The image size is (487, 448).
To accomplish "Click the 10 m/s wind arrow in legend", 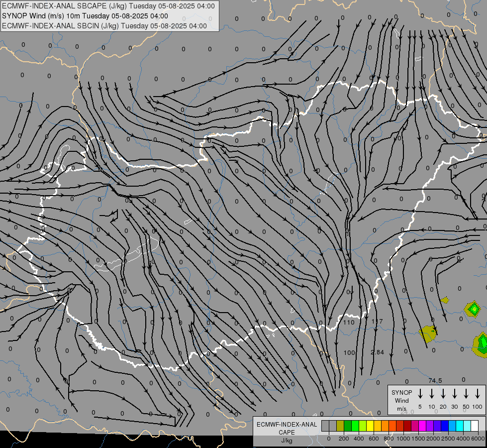I will point(432,394).
